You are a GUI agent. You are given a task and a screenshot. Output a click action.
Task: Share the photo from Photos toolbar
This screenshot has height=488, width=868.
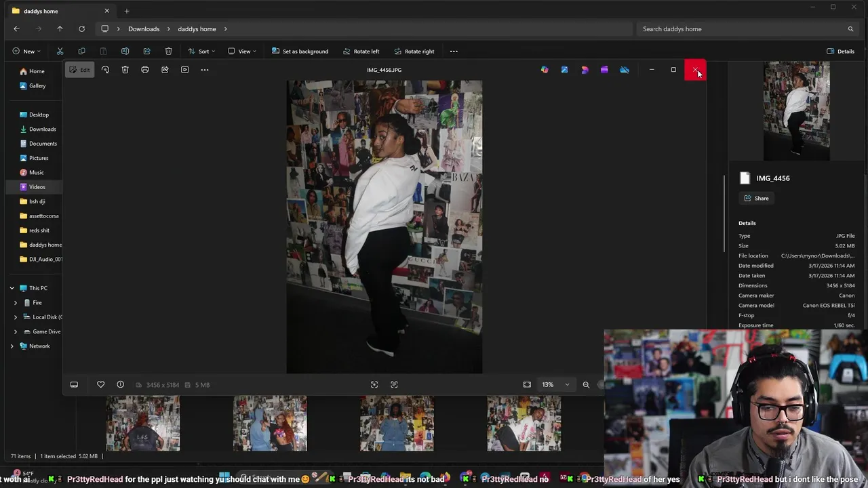pyautogui.click(x=165, y=70)
